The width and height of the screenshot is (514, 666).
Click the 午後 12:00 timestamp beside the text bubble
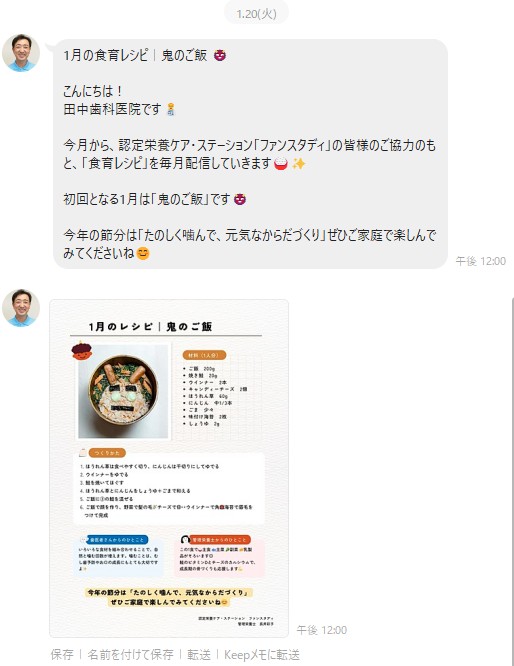(480, 261)
